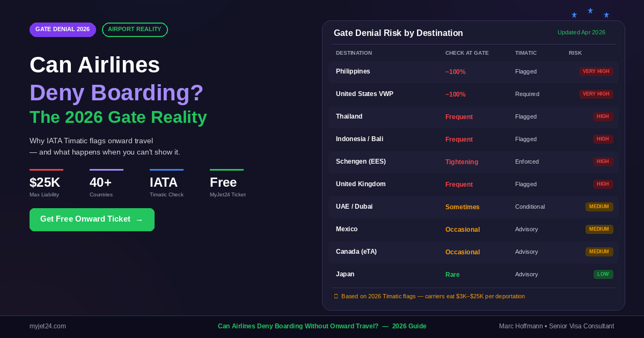The image size is (644, 338).
Task: Click the arrow icon in the green ticket button
Action: (x=139, y=220)
